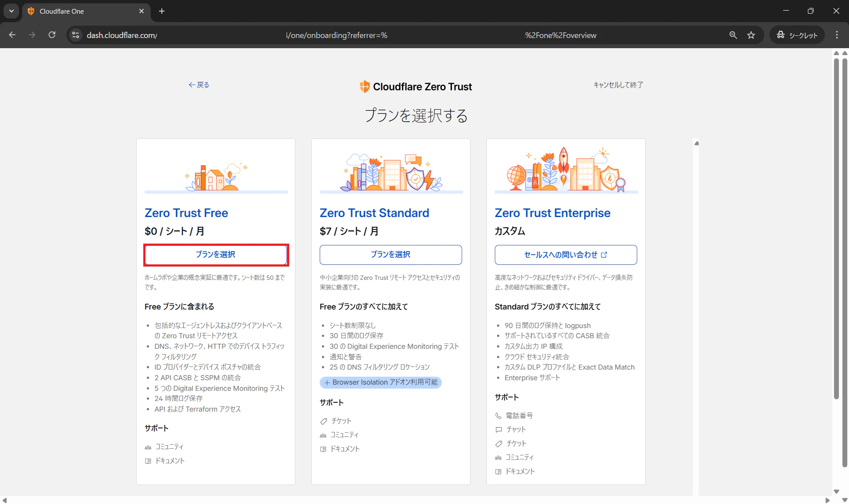Click the Zero Trust Enterprise illustration
Image resolution: width=849 pixels, height=504 pixels.
coord(566,169)
